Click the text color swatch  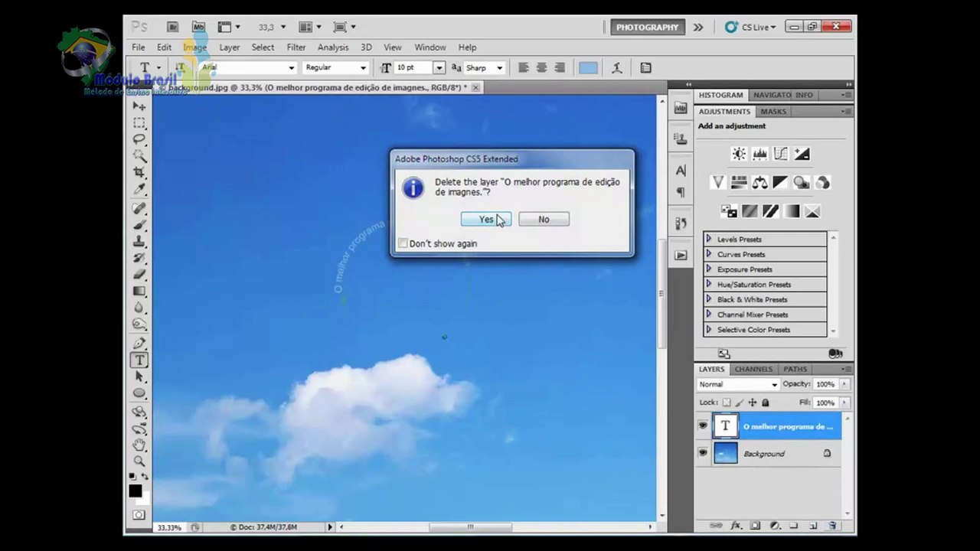[588, 67]
